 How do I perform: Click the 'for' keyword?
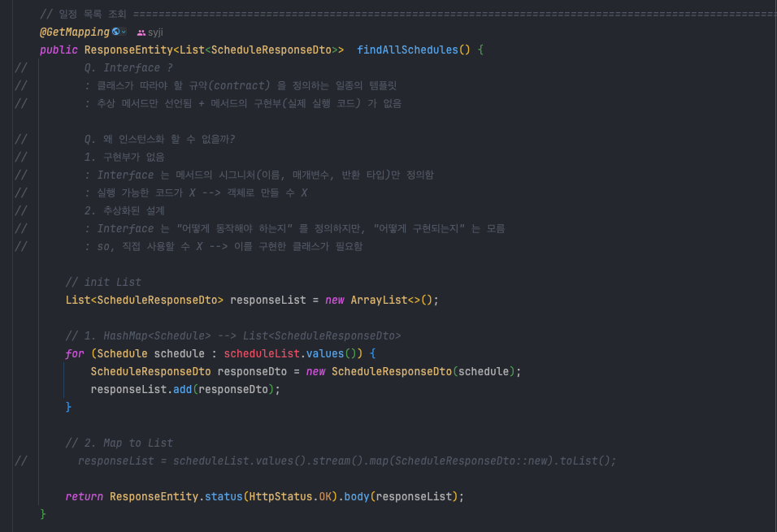(x=75, y=353)
